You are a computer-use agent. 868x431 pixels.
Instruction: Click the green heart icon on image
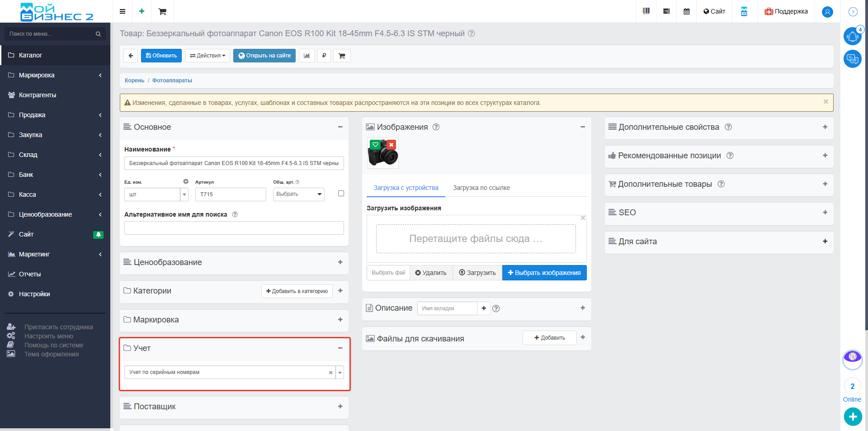(375, 145)
